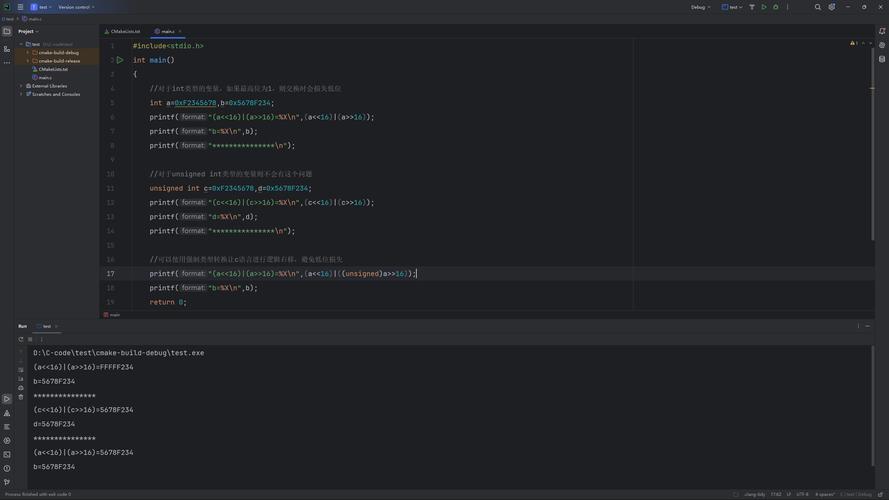The width and height of the screenshot is (889, 500).
Task: Toggle the Terminal tool window button
Action: coord(7,454)
